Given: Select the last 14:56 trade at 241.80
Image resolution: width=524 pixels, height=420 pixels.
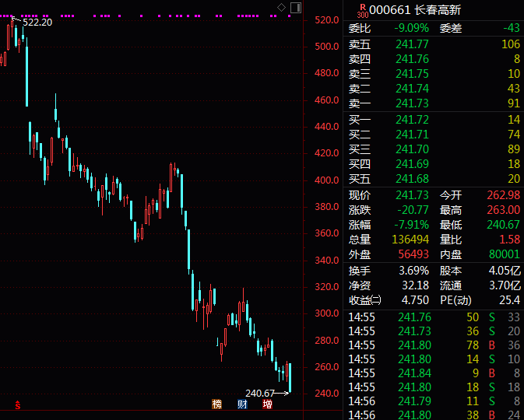Looking at the screenshot, I should (434, 415).
